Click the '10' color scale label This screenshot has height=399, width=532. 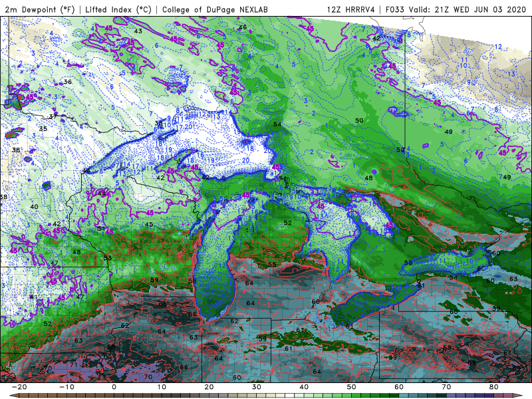(162, 387)
